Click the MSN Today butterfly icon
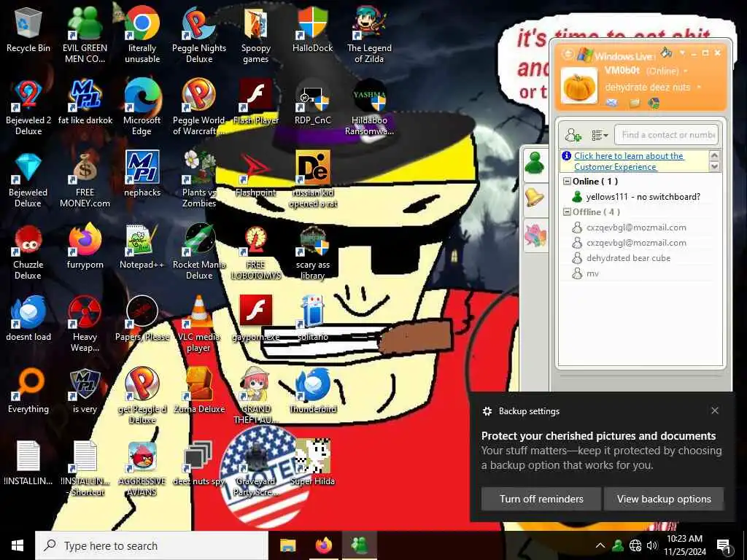The image size is (747, 560). [x=654, y=102]
